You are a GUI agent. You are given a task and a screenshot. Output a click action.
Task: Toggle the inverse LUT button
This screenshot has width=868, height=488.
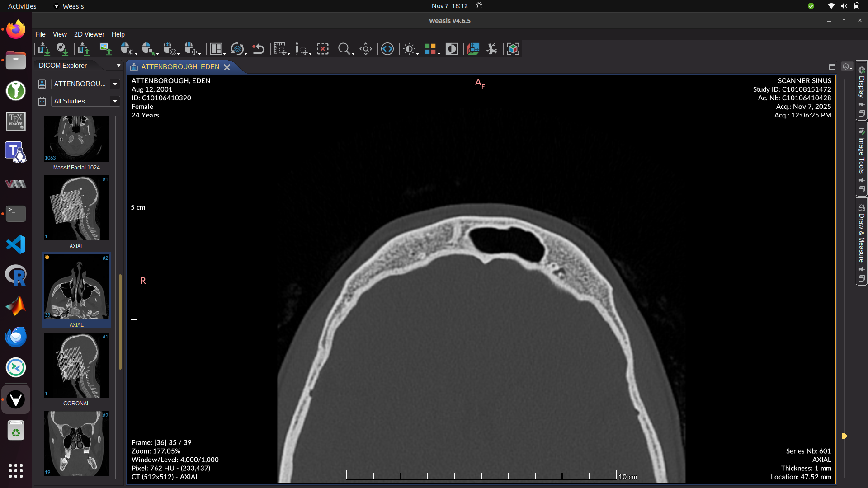451,49
